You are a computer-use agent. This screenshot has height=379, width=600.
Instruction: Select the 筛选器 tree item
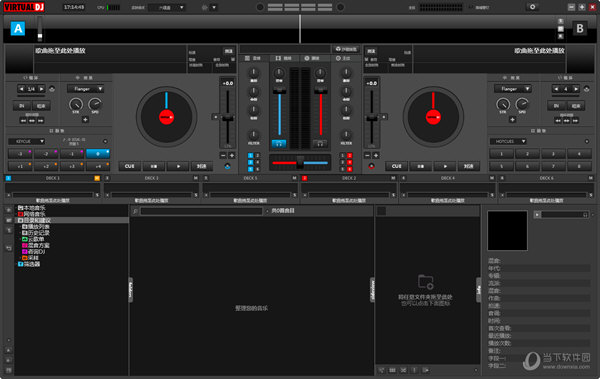point(29,264)
